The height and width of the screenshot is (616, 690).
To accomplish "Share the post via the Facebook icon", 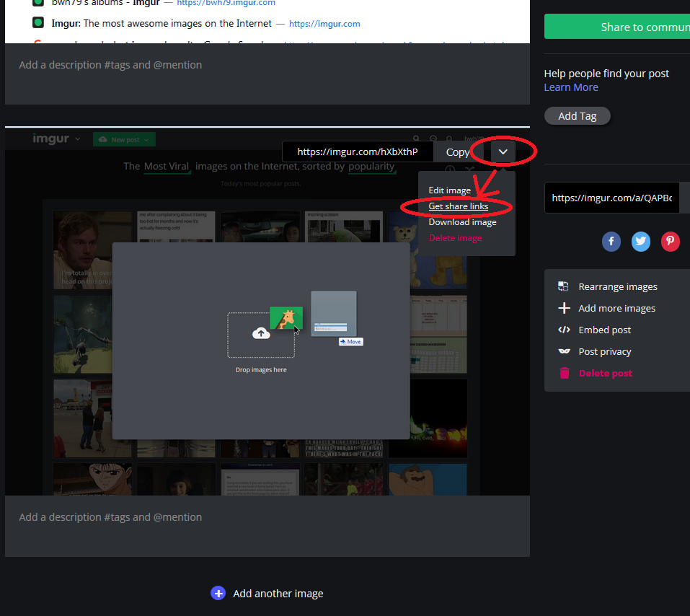I will click(x=611, y=242).
